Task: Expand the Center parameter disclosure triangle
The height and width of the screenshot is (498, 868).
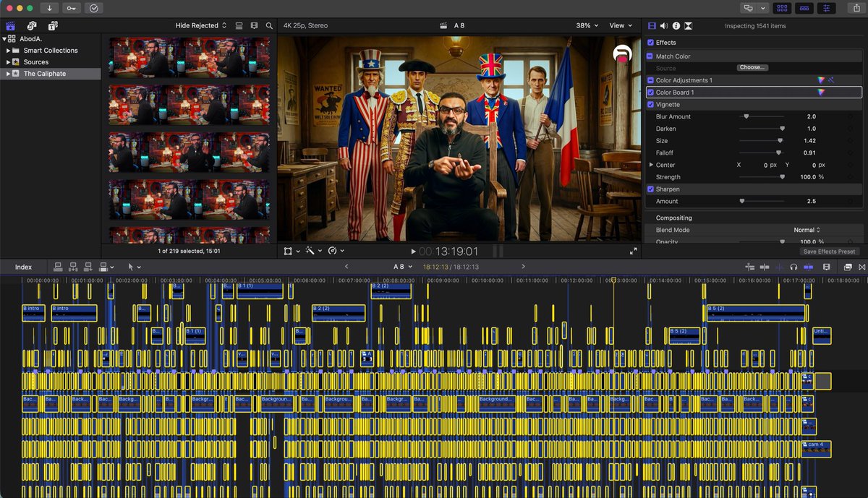Action: [x=650, y=165]
